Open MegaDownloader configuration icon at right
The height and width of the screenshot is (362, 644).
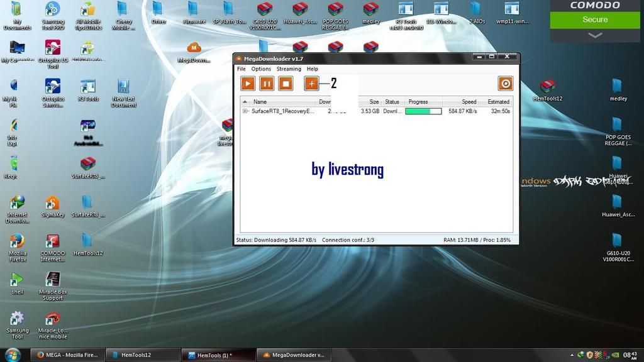pos(505,84)
